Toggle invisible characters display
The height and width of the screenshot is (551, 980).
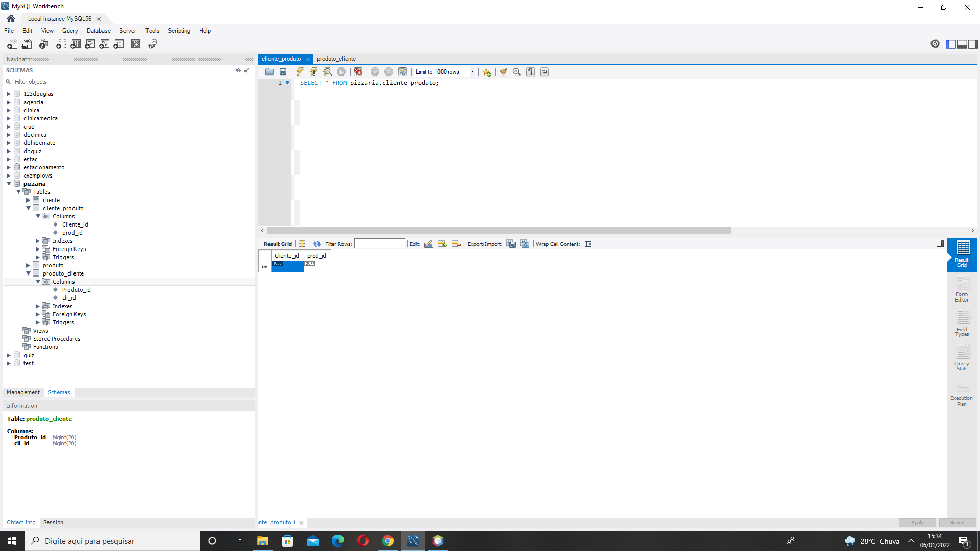[531, 72]
